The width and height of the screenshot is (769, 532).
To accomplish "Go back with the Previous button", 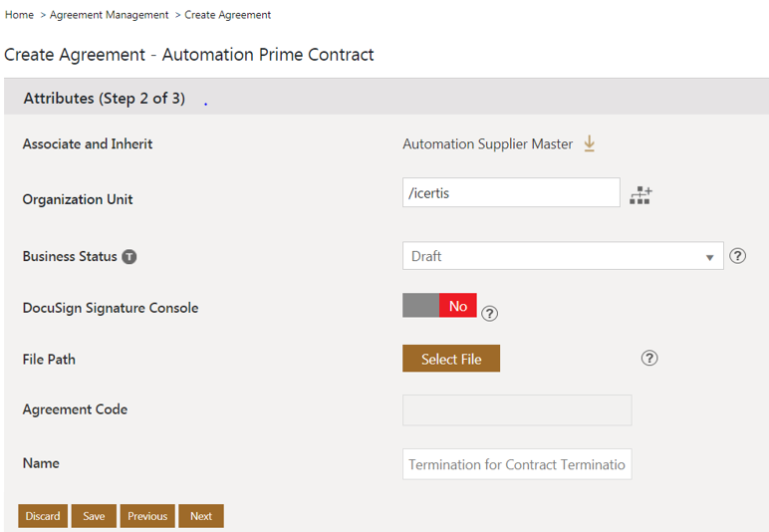I will 147,516.
